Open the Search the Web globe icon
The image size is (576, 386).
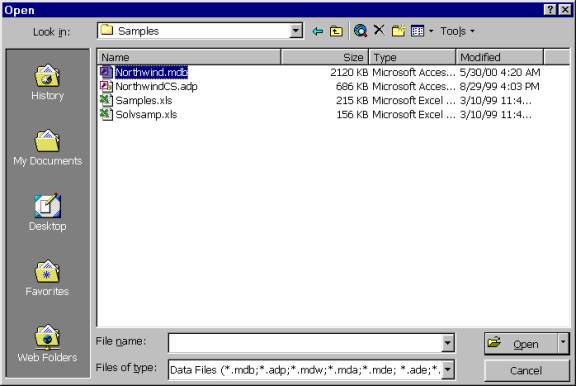(360, 31)
